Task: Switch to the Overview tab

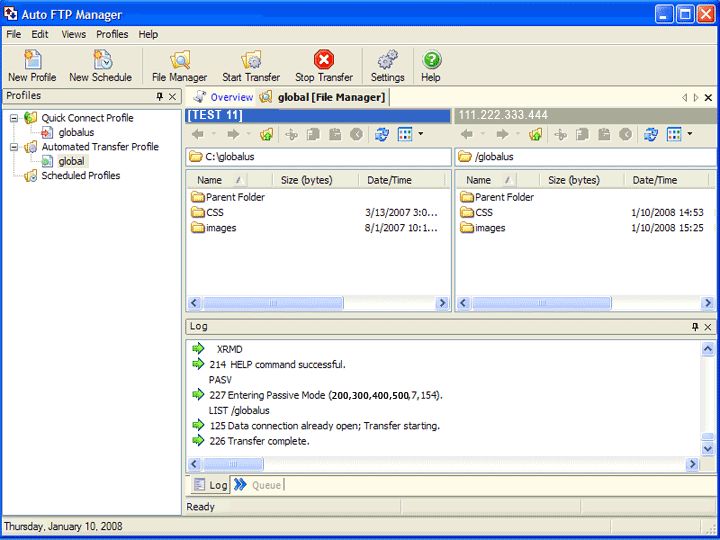Action: click(x=223, y=97)
